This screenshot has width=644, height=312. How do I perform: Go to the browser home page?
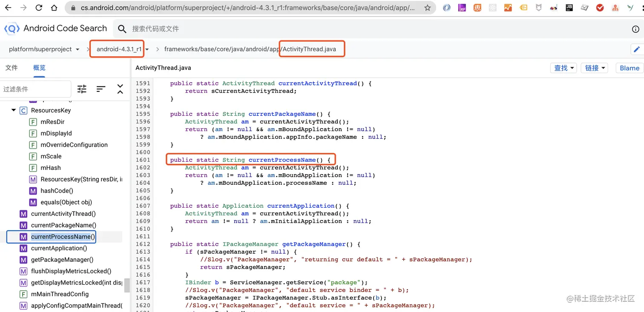click(x=54, y=8)
